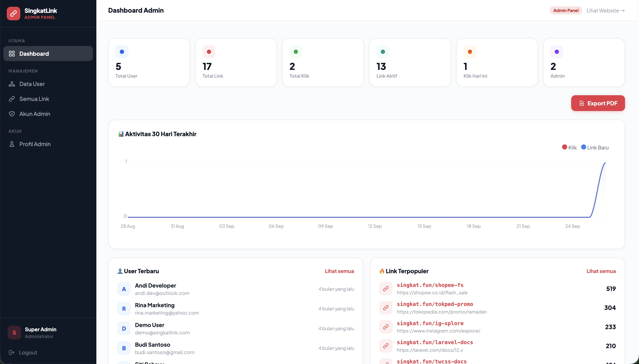Open the Dashboard menu item
This screenshot has width=639, height=364.
tap(48, 53)
